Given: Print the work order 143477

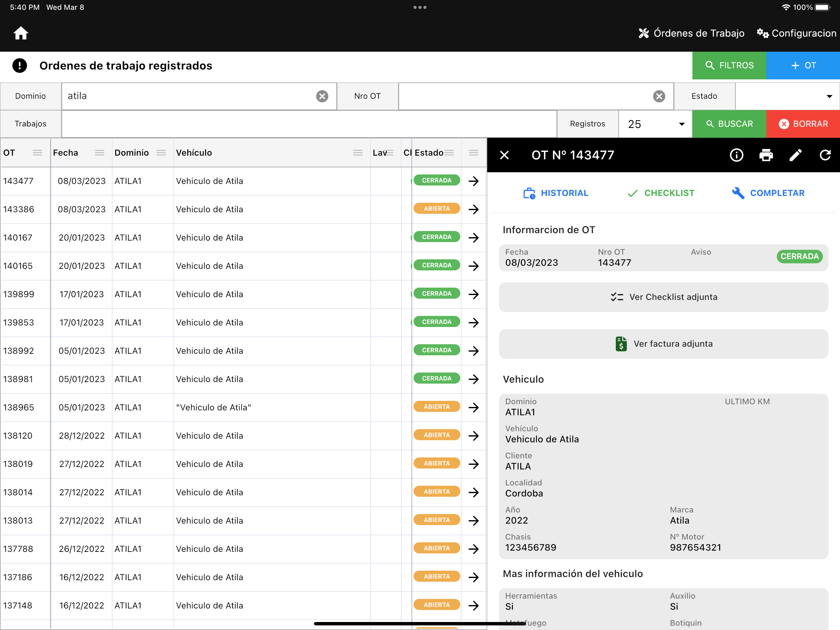Looking at the screenshot, I should pyautogui.click(x=766, y=155).
